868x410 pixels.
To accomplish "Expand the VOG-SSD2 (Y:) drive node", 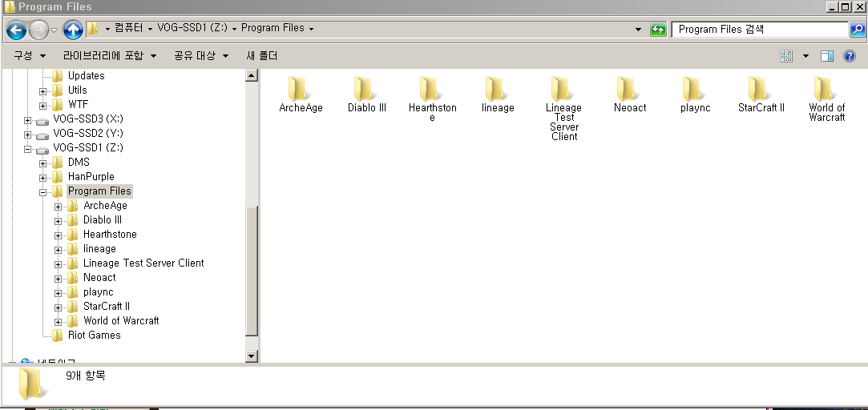I will [28, 135].
